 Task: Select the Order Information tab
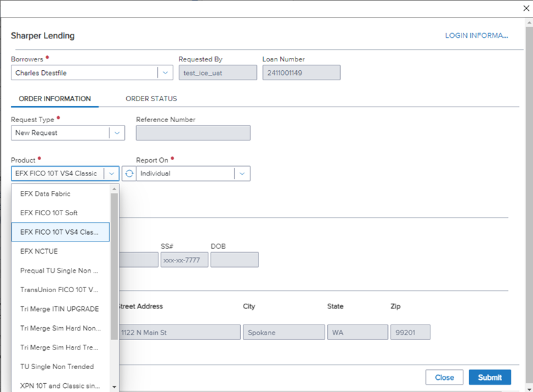coord(55,99)
